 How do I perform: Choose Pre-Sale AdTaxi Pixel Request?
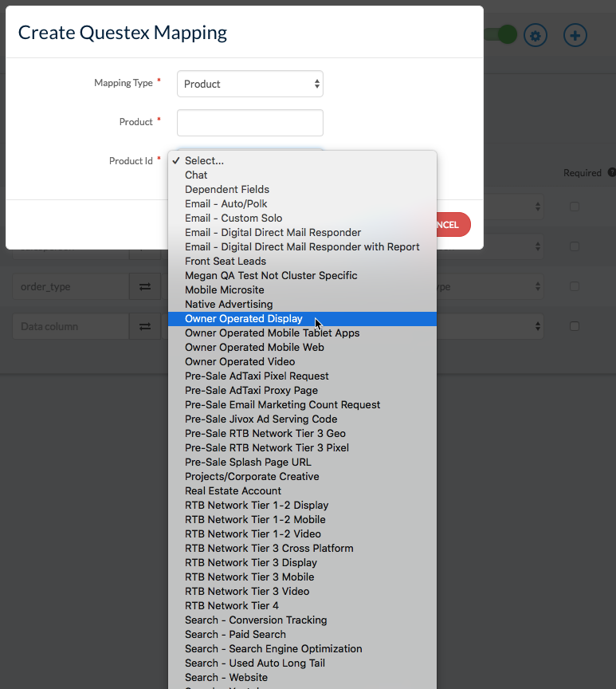click(x=302, y=376)
